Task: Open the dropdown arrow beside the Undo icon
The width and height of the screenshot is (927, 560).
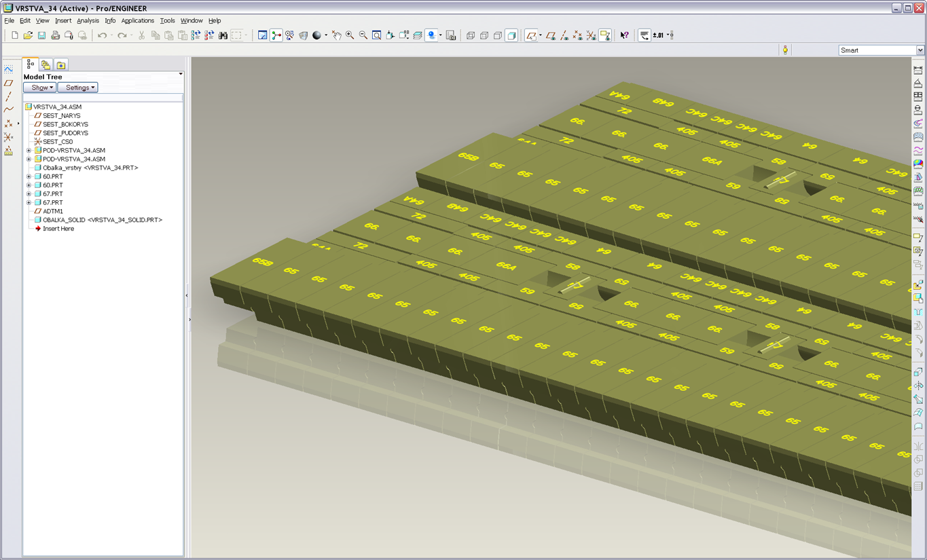Action: tap(111, 35)
